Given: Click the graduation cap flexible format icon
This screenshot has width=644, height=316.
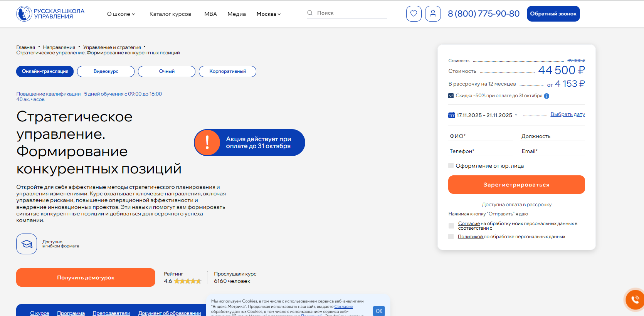Looking at the screenshot, I should pos(27,244).
